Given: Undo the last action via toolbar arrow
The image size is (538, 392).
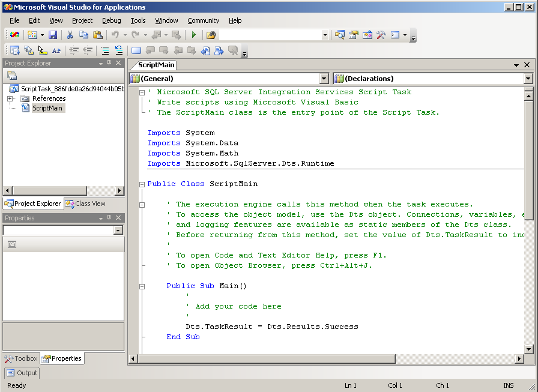Looking at the screenshot, I should point(115,35).
